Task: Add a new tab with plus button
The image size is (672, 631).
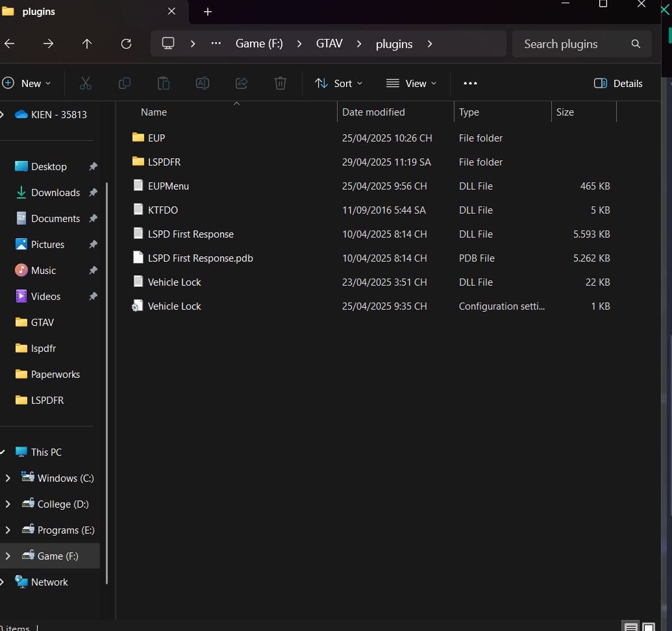Action: pos(208,12)
